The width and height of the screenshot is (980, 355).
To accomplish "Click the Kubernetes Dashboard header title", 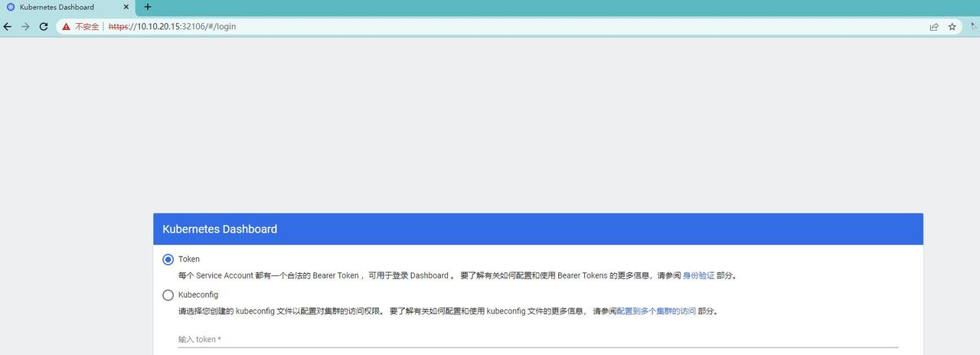I will click(220, 229).
